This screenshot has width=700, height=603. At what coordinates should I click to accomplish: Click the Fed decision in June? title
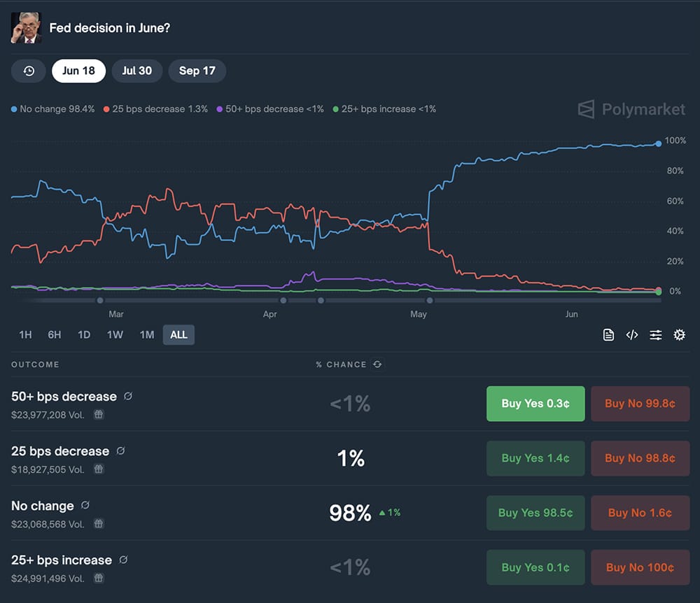pyautogui.click(x=110, y=28)
